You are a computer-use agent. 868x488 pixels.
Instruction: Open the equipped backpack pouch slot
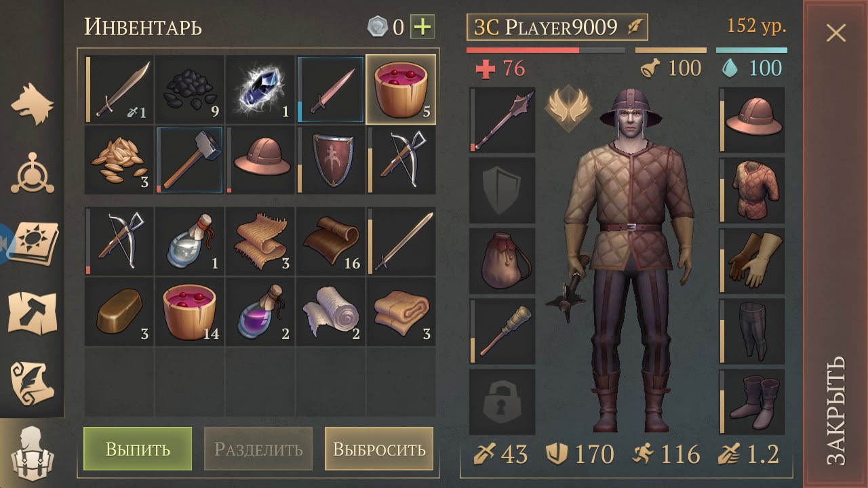point(502,261)
